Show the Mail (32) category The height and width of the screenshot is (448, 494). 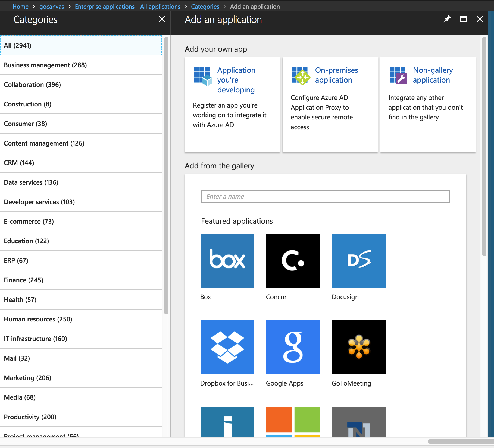coord(81,358)
